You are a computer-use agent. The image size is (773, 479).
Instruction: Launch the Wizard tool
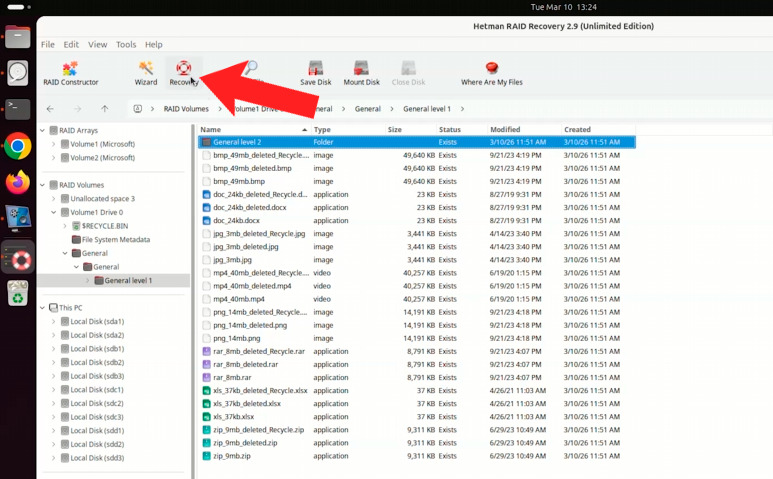(x=146, y=73)
